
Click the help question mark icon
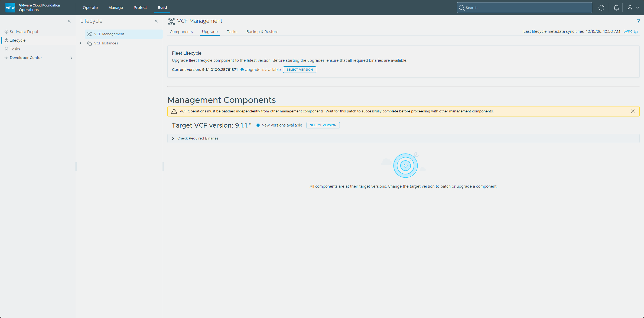tap(638, 21)
